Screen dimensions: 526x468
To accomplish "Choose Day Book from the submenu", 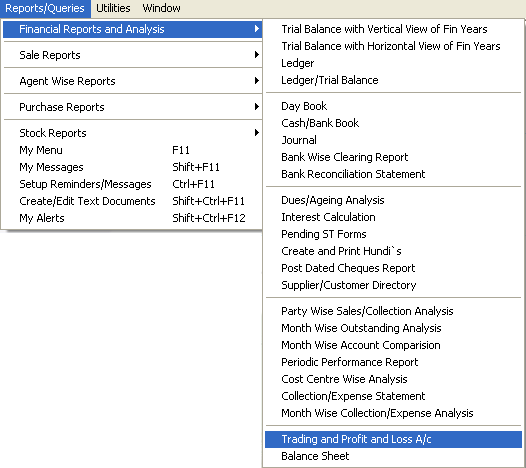I will tap(393, 106).
